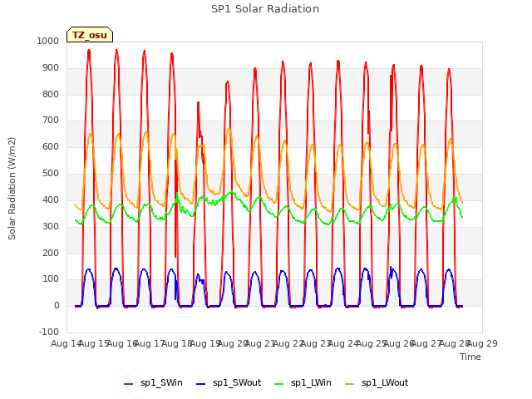Click the -100 y-axis tick label
532x399 pixels.
(x=49, y=332)
